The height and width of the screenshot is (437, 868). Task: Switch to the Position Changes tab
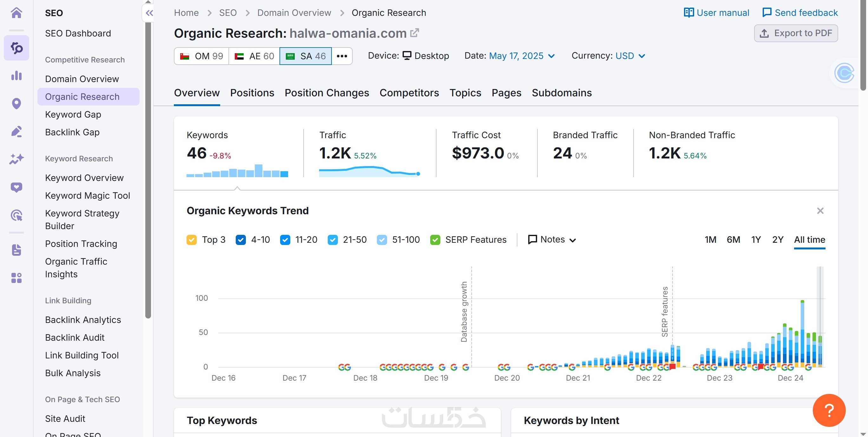coord(326,93)
